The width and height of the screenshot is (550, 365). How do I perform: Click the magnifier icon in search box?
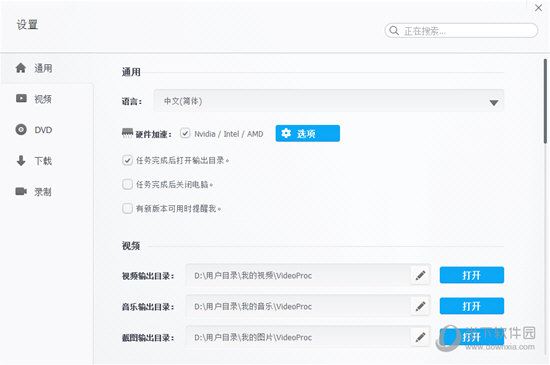click(x=394, y=31)
